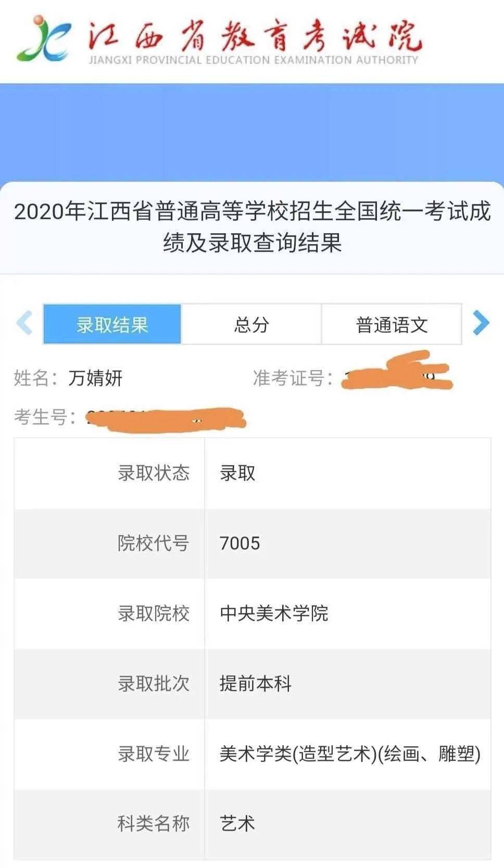Click the admitted school 中央美术学院

click(x=274, y=613)
